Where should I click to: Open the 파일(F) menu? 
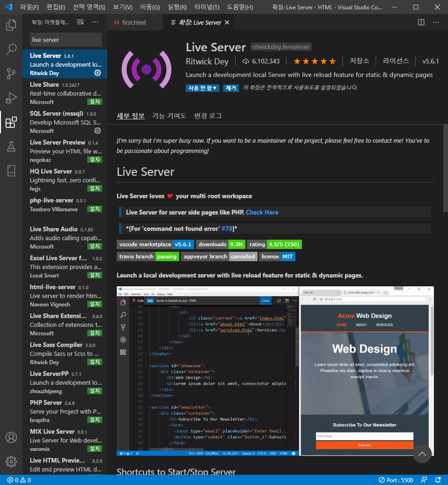coord(29,7)
